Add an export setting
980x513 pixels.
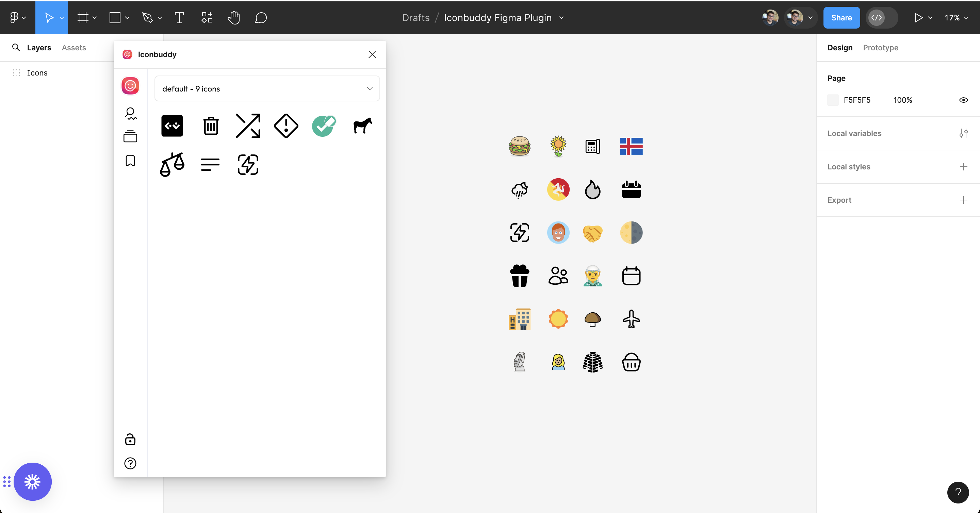[x=963, y=200]
